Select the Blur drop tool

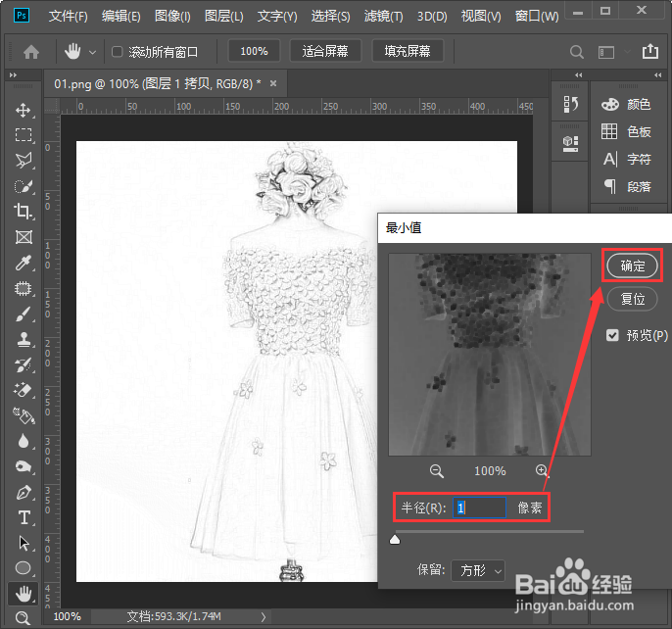tap(24, 441)
